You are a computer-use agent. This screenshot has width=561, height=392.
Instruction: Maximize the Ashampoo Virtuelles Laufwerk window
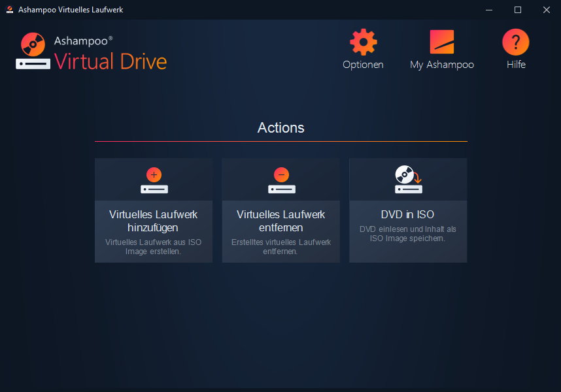coord(518,10)
